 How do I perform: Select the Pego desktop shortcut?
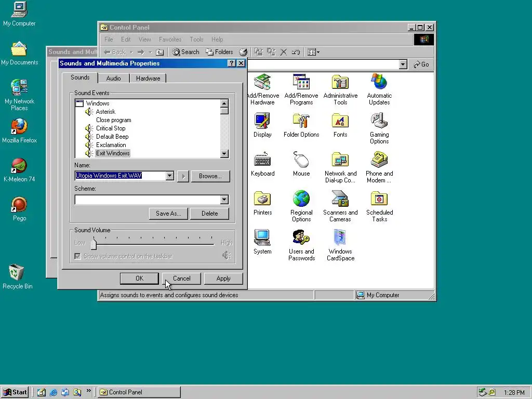pyautogui.click(x=19, y=209)
